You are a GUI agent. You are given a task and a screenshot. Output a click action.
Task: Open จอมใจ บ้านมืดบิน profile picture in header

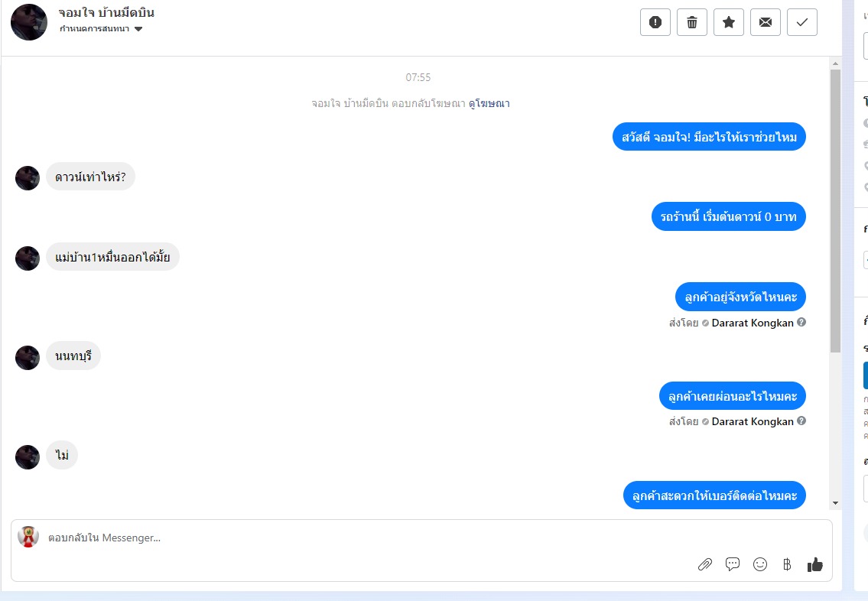tap(29, 22)
